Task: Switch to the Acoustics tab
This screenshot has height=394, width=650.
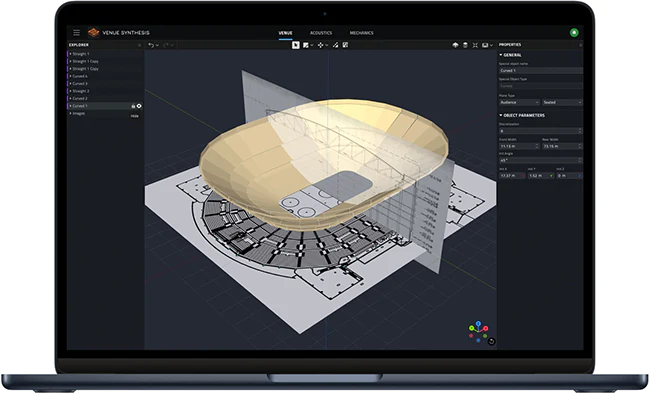Action: pos(321,33)
